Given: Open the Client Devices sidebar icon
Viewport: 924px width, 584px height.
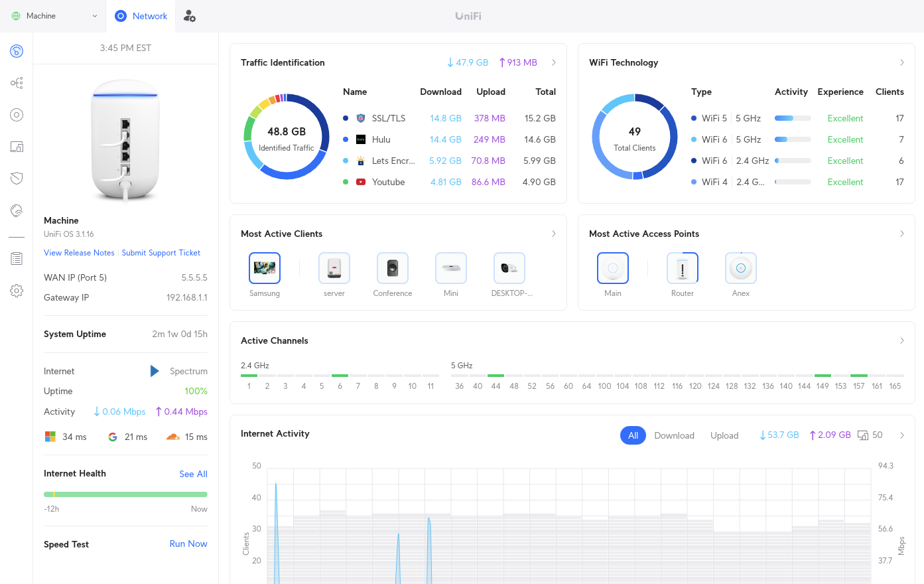Looking at the screenshot, I should click(x=17, y=147).
